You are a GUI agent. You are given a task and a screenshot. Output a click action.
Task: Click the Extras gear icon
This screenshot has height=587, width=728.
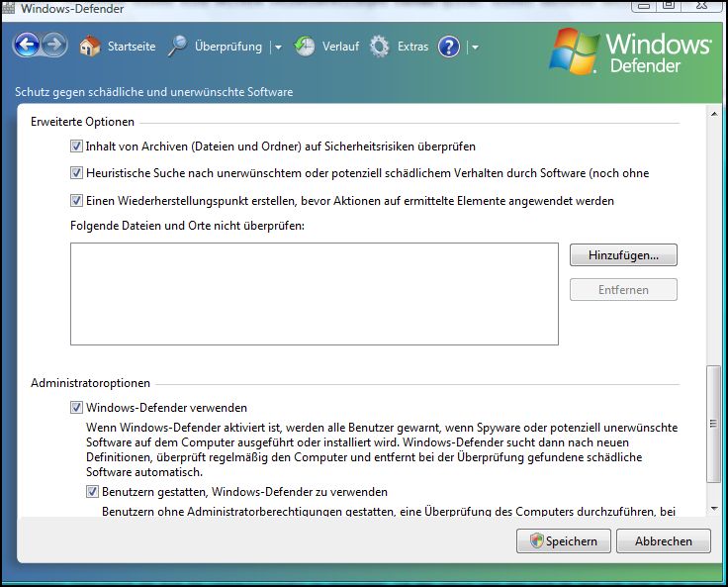379,47
